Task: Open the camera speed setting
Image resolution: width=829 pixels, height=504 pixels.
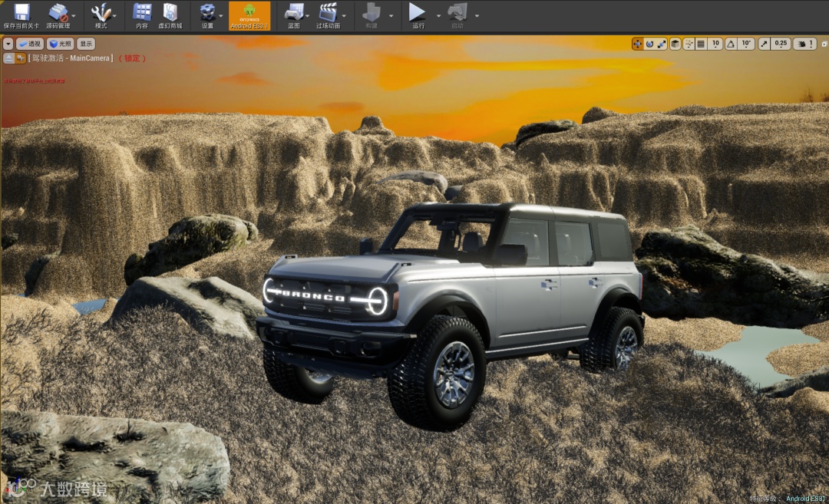Action: 806,44
